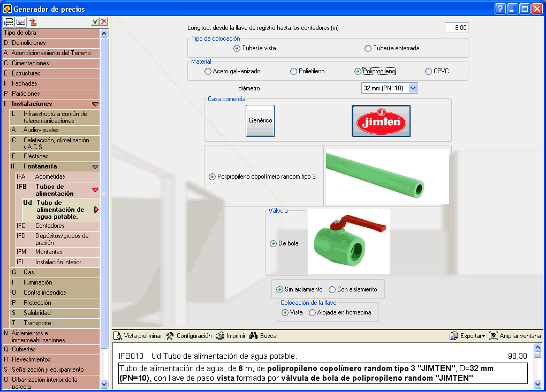Screen dimensions: 546x392
Task: Click the Imprimir button label
Action: (236, 336)
